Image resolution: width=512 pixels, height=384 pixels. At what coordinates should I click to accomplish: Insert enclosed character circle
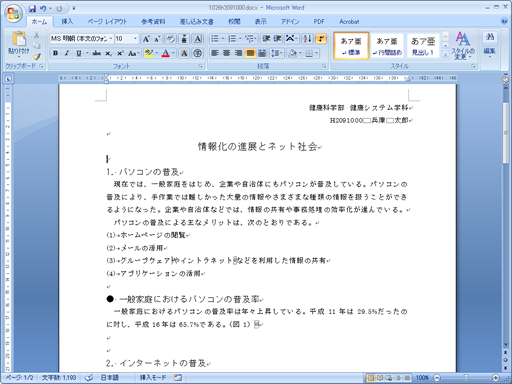pos(198,53)
